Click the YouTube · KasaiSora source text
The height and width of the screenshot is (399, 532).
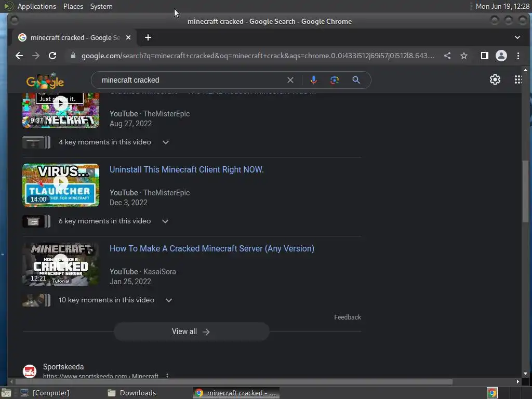[143, 272]
